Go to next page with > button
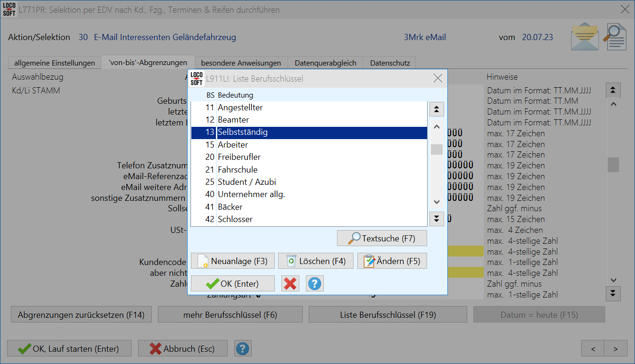This screenshot has width=635, height=364. 616,349
